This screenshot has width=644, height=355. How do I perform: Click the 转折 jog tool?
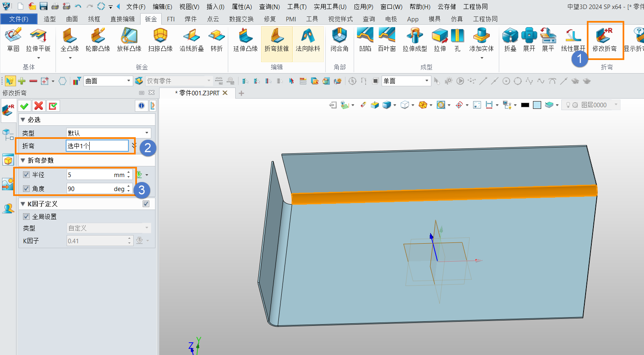217,40
